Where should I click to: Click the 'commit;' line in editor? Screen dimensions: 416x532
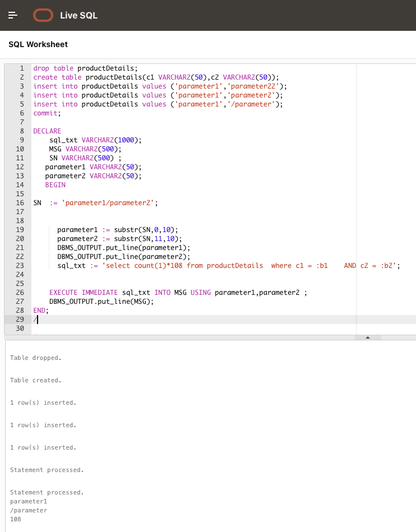pos(47,113)
